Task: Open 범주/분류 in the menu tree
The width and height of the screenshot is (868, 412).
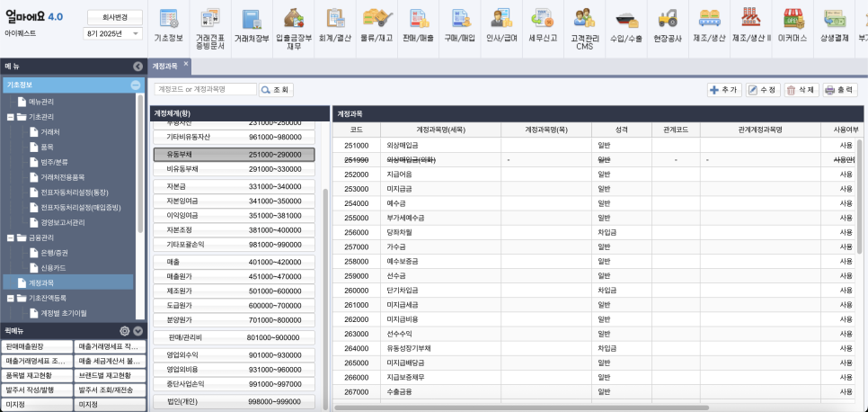Action: coord(54,162)
